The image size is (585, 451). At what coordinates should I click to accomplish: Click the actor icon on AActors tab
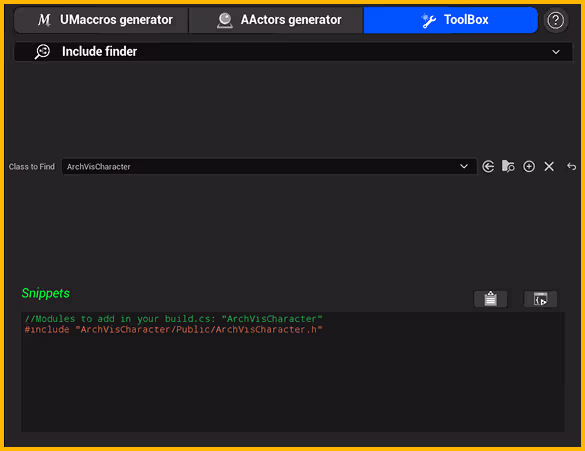(225, 20)
